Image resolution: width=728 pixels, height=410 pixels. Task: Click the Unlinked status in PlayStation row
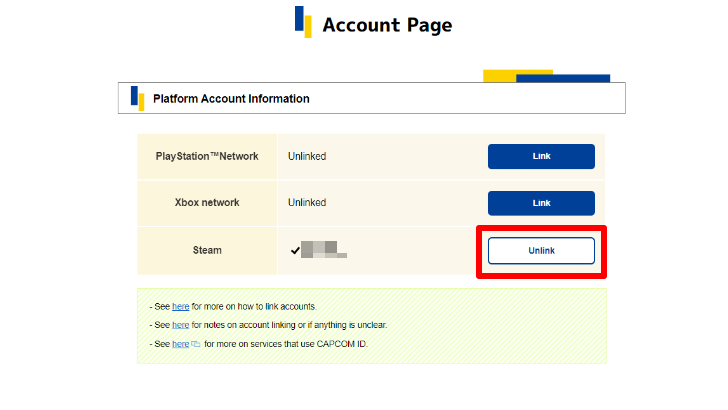click(x=307, y=156)
